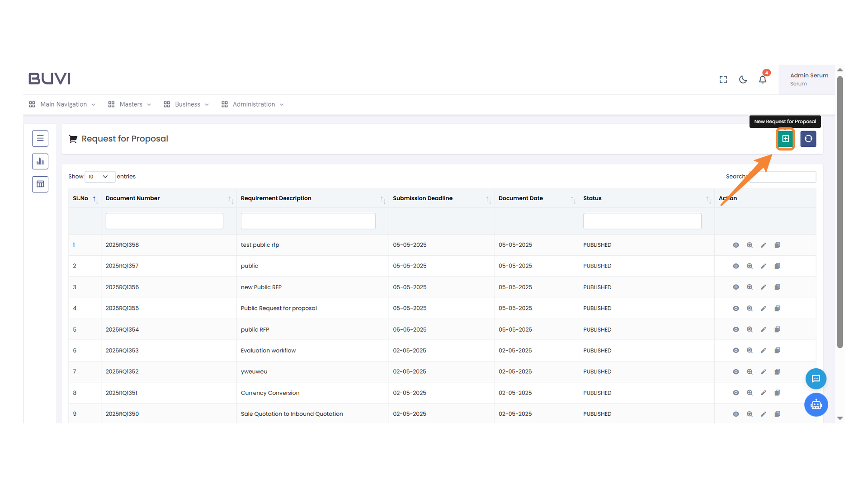The image size is (868, 488).
Task: Click the Document Number filter field
Action: click(164, 221)
